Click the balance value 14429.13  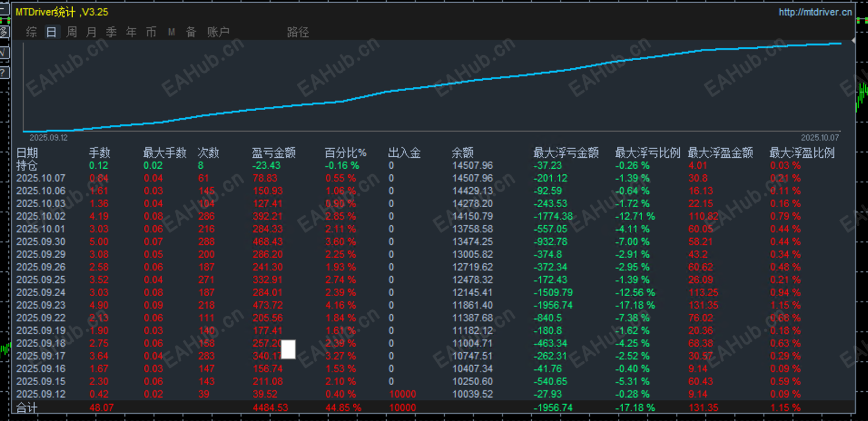[x=473, y=191]
